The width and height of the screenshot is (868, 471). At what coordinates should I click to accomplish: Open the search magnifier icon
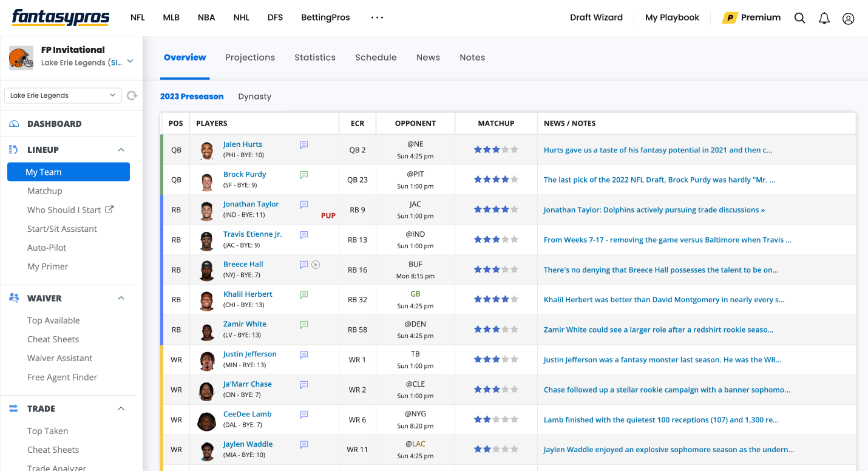800,18
